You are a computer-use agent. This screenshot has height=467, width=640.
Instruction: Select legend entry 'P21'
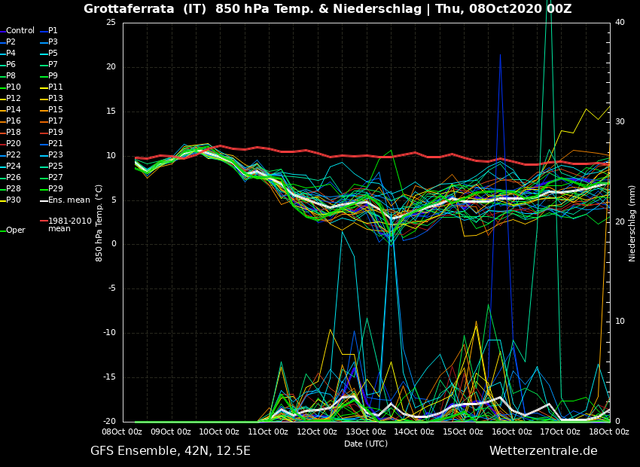[x=51, y=144]
